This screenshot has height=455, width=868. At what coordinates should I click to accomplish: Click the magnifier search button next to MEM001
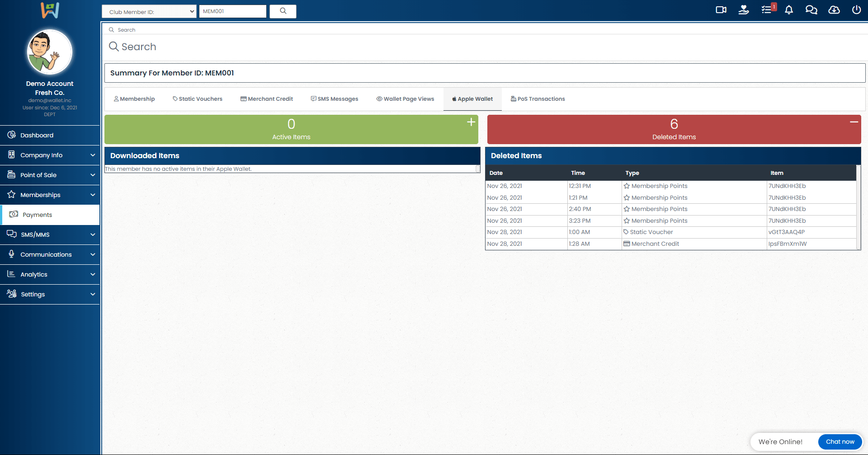tap(283, 11)
